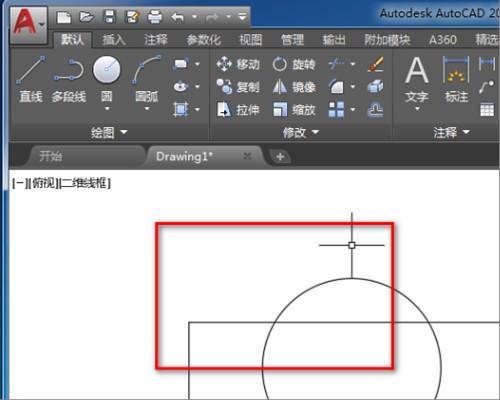The height and width of the screenshot is (400, 500).
Task: Switch to the 默认 ribbon tab
Action: 72,40
